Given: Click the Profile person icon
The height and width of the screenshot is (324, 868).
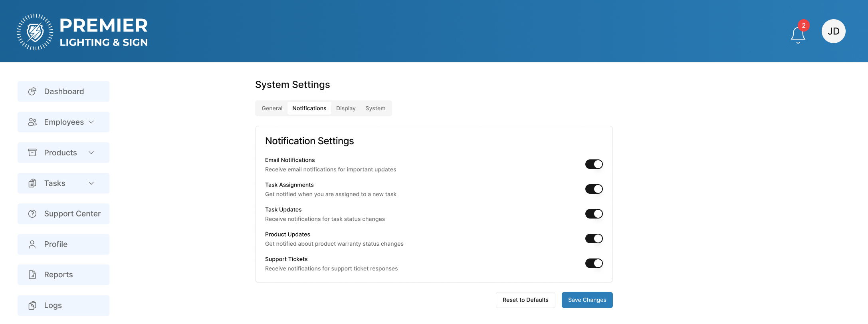Looking at the screenshot, I should [32, 244].
